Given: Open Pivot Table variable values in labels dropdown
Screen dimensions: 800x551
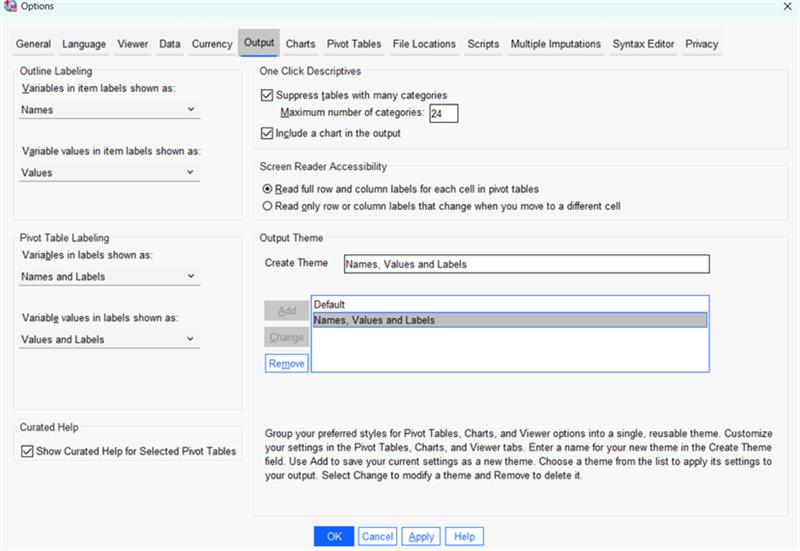Looking at the screenshot, I should coord(109,339).
